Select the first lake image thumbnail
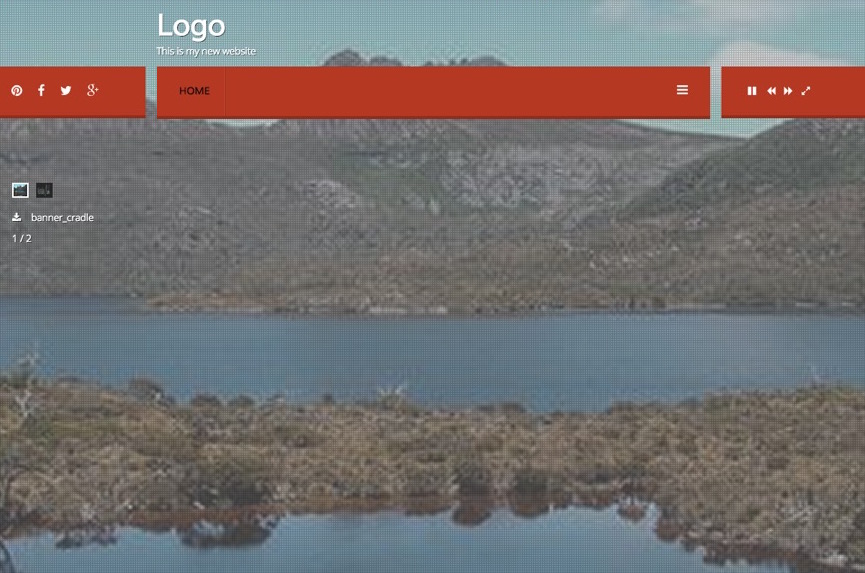865x573 pixels. [x=20, y=190]
